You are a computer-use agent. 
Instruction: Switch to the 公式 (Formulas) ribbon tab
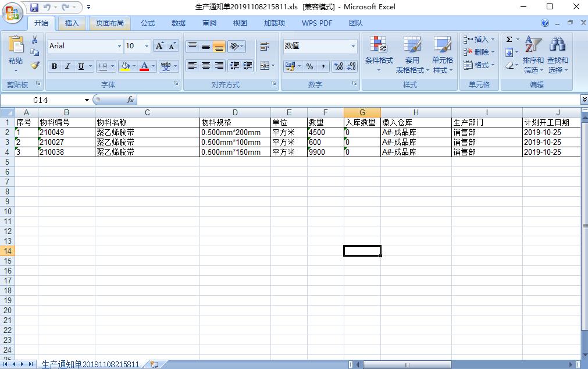pos(148,23)
